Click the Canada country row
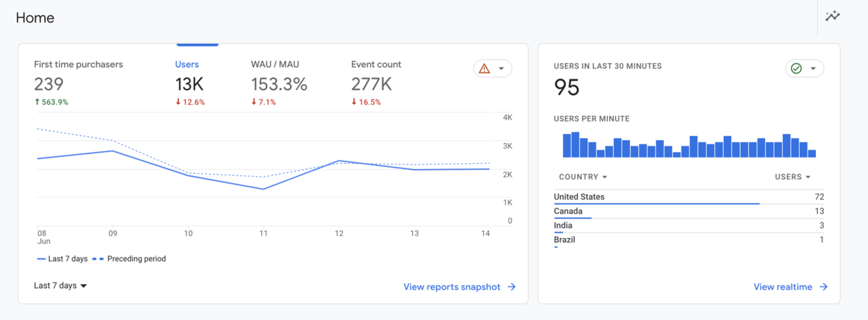Viewport: 868px width, 320px height. coord(568,211)
